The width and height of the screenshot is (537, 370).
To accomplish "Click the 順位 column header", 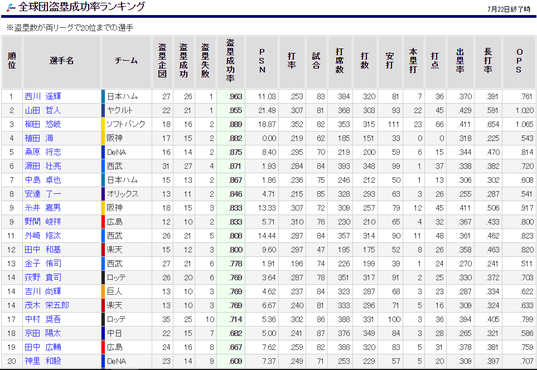I will coord(12,61).
